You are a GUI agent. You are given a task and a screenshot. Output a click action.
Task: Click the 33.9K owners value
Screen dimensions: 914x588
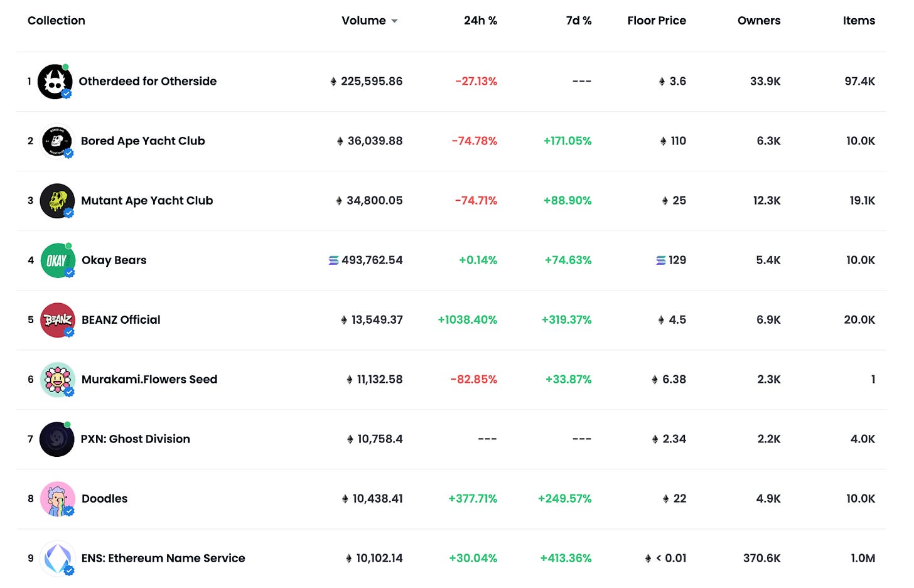[765, 82]
